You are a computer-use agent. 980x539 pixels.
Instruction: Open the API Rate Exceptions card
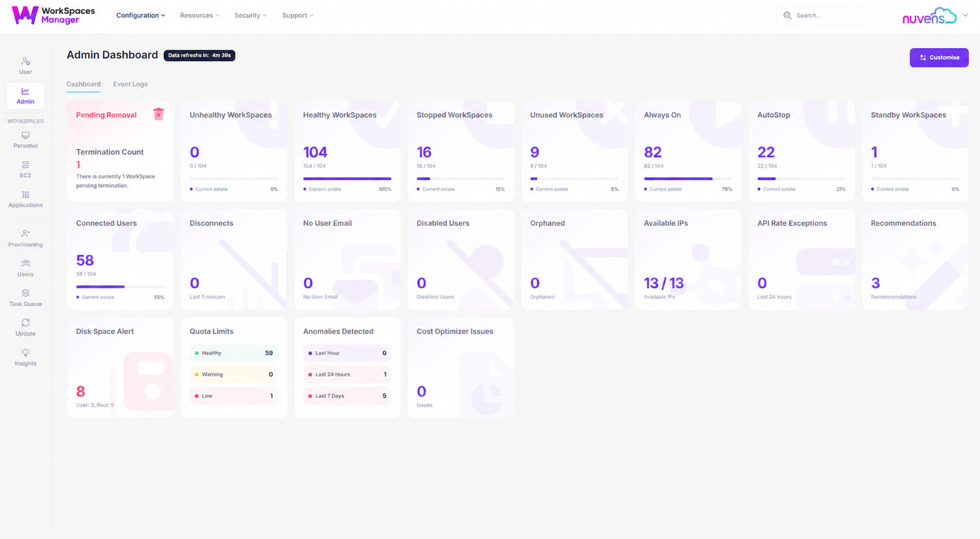point(801,260)
